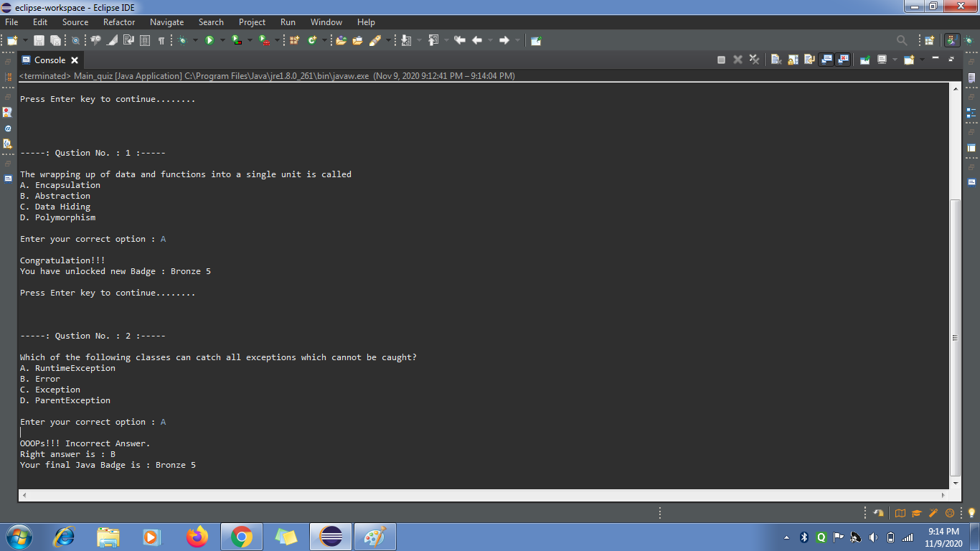
Task: Open the toolbar Search magnifier icon
Action: coord(902,41)
